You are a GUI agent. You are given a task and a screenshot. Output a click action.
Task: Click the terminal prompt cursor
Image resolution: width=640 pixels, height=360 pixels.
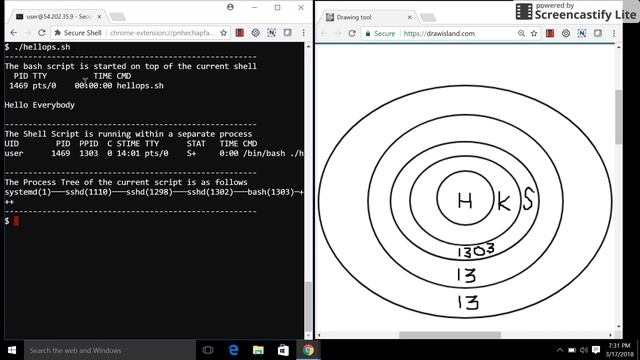coord(16,221)
